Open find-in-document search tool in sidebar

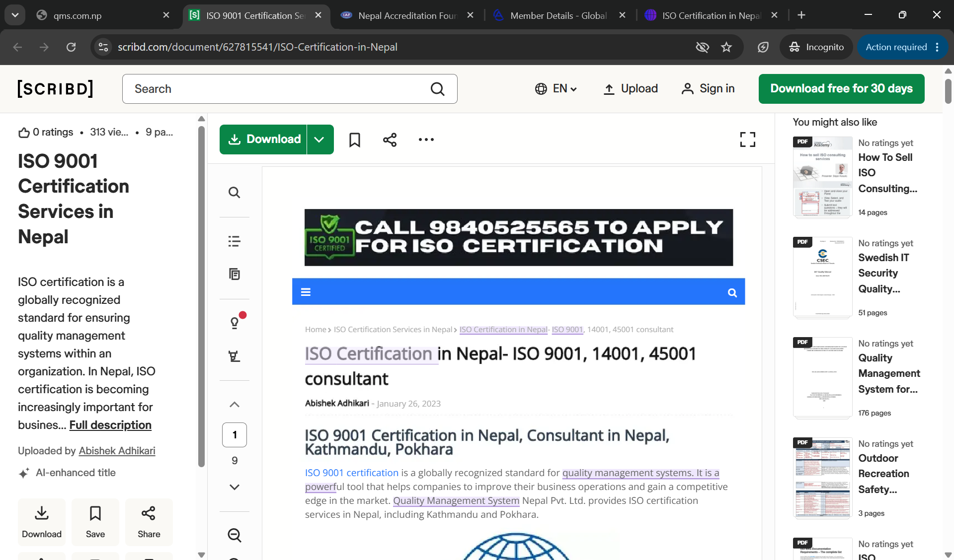234,192
